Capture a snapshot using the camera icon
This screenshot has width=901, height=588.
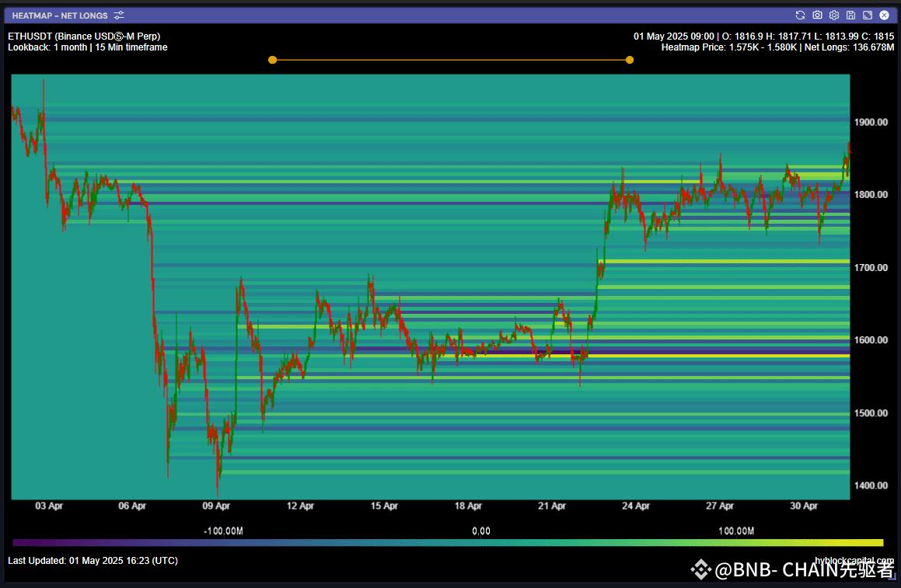pyautogui.click(x=817, y=15)
